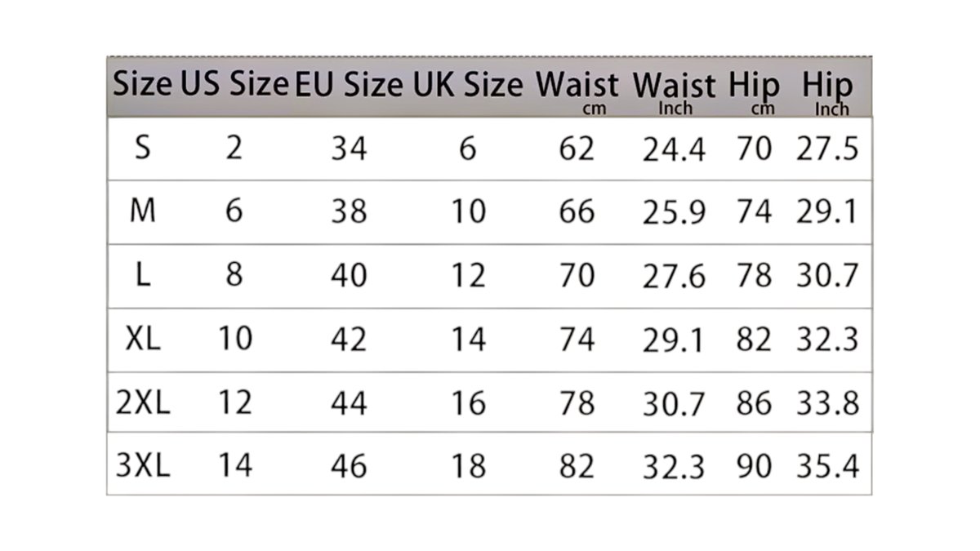Click the XL size row label
This screenshot has height=551, width=980.
143,338
